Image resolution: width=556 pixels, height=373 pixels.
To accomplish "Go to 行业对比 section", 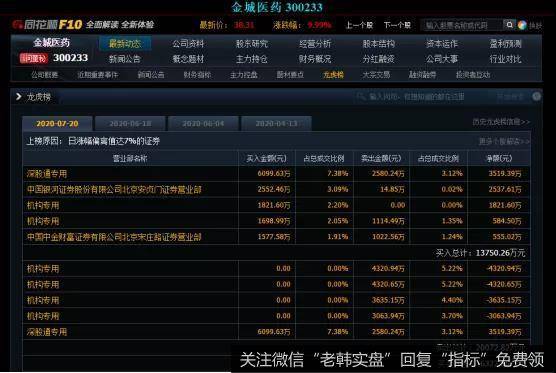I will (x=505, y=59).
